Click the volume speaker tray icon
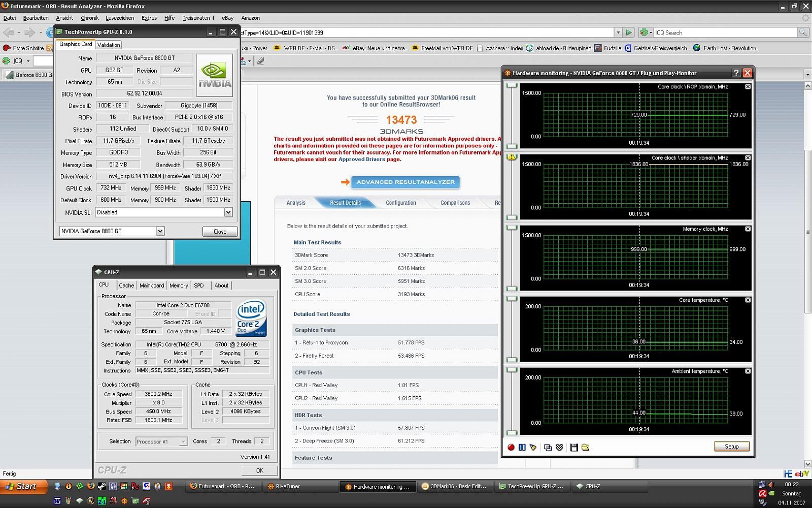This screenshot has height=508, width=812. point(771,484)
